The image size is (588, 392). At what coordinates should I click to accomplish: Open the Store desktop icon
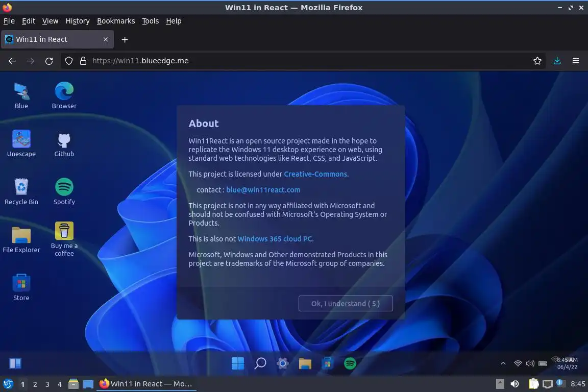[21, 287]
